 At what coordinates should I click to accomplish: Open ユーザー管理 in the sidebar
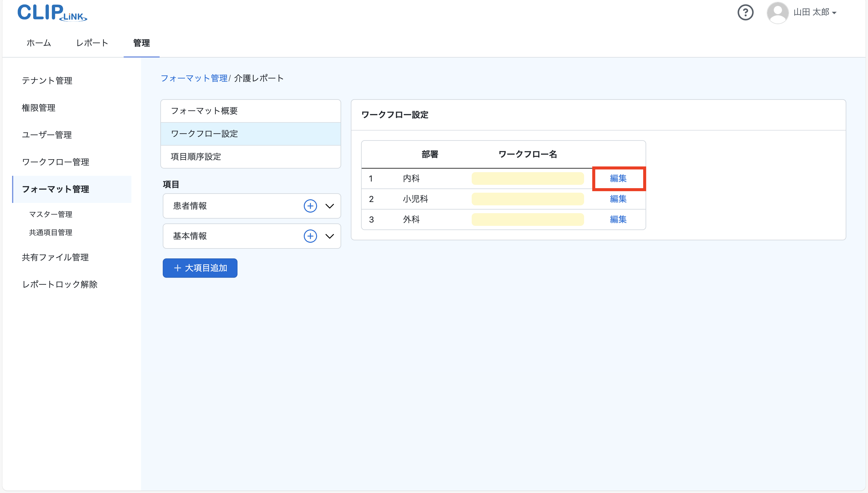point(47,135)
